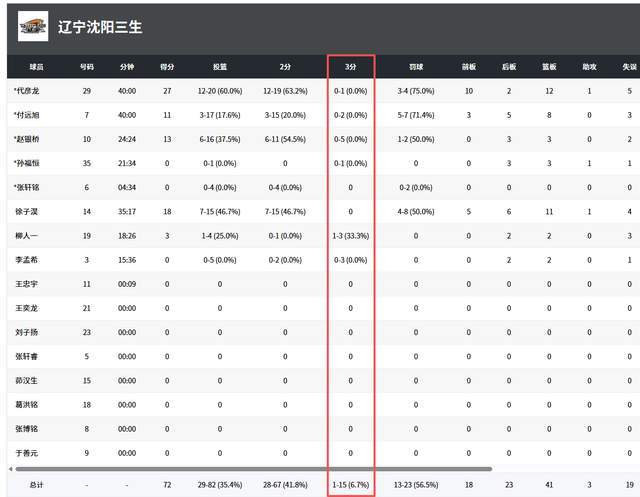The height and width of the screenshot is (497, 640).
Task: Click player name 徐子淏
Action: pyautogui.click(x=27, y=211)
